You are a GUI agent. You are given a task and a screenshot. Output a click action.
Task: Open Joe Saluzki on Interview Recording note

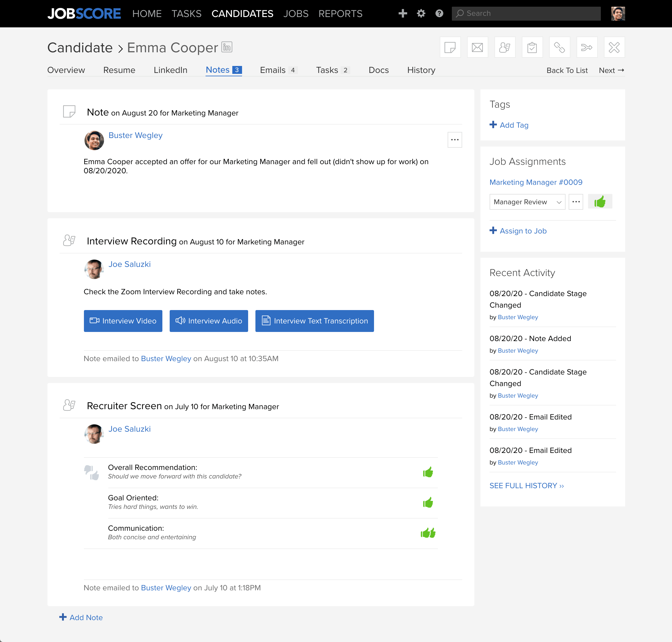[130, 264]
